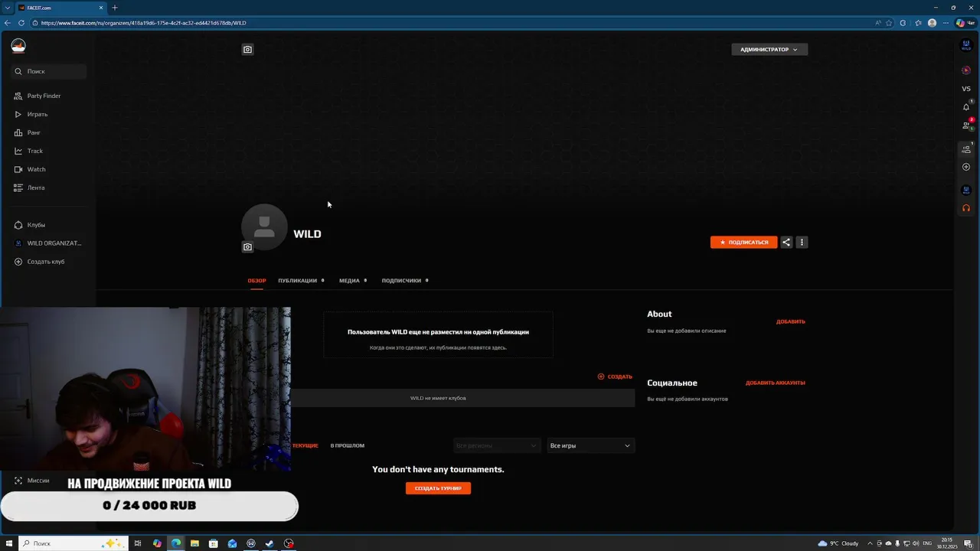Reload the page with refresh icon
Image resolution: width=980 pixels, height=551 pixels.
pyautogui.click(x=21, y=23)
